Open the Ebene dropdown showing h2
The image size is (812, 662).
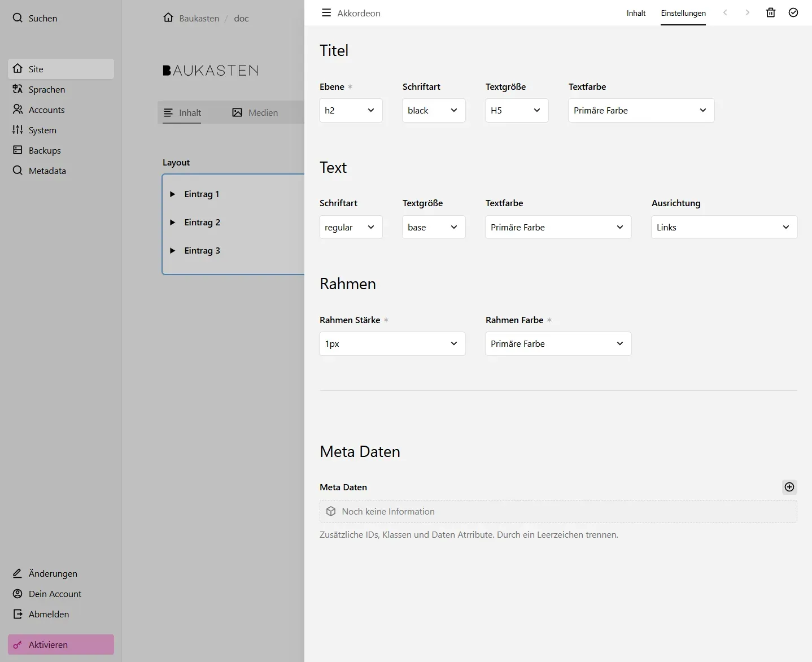pyautogui.click(x=350, y=111)
